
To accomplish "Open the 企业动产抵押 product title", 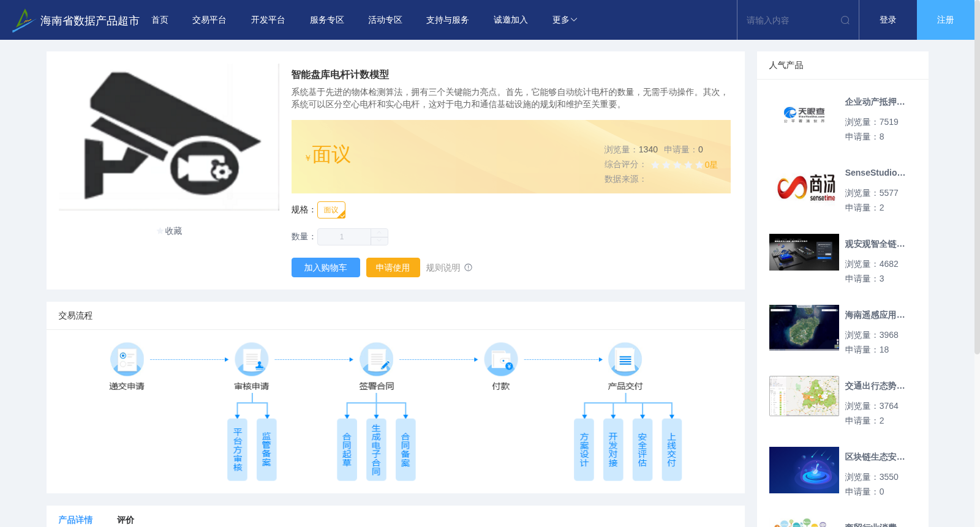I will coord(875,102).
